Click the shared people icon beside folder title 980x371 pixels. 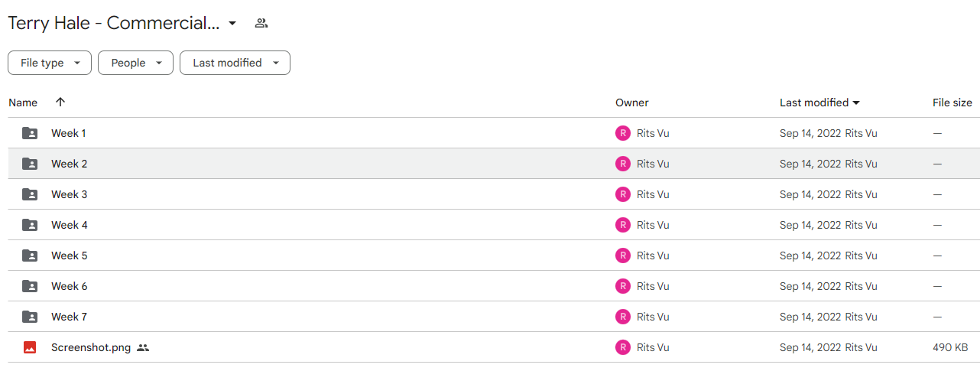tap(261, 23)
